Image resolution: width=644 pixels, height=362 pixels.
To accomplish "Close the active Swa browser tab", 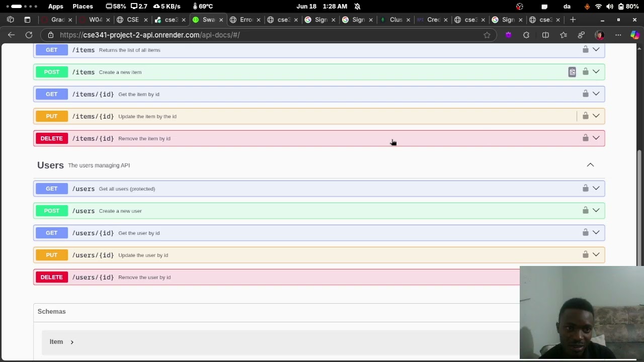I will (221, 20).
